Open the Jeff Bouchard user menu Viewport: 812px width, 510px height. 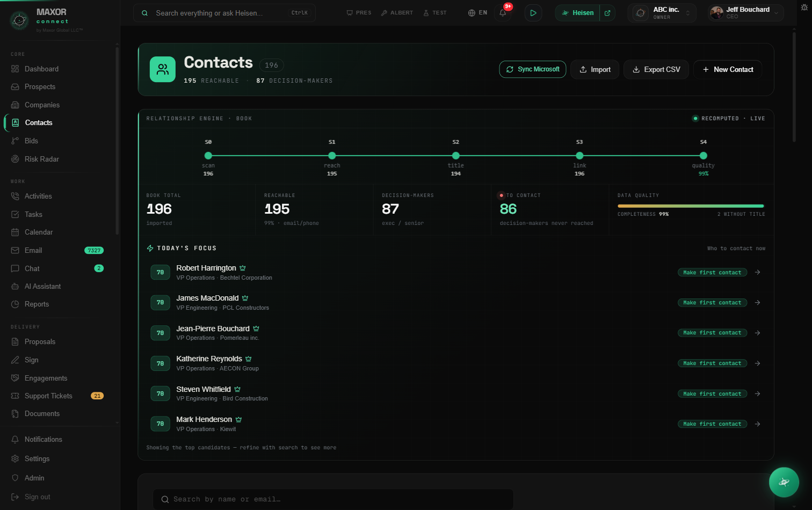click(x=745, y=13)
